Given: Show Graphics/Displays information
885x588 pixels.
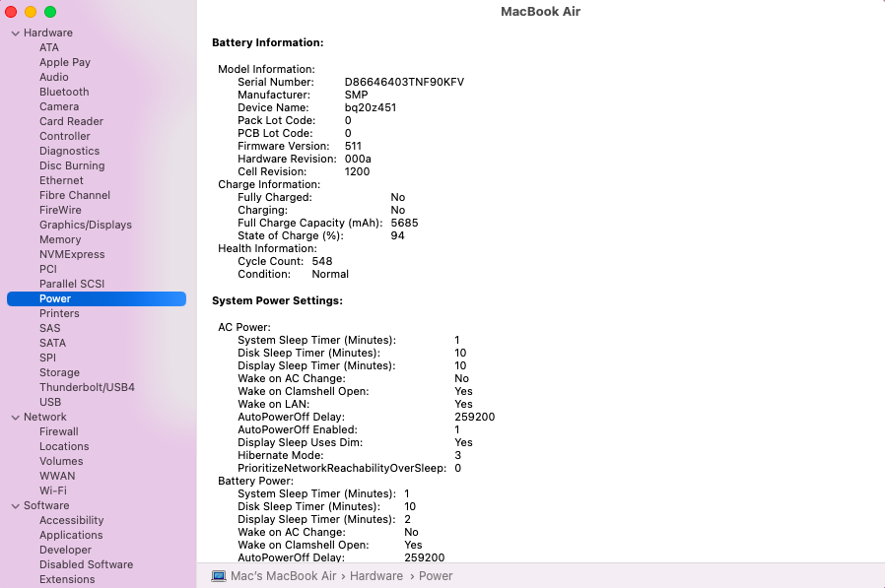Looking at the screenshot, I should click(x=86, y=225).
